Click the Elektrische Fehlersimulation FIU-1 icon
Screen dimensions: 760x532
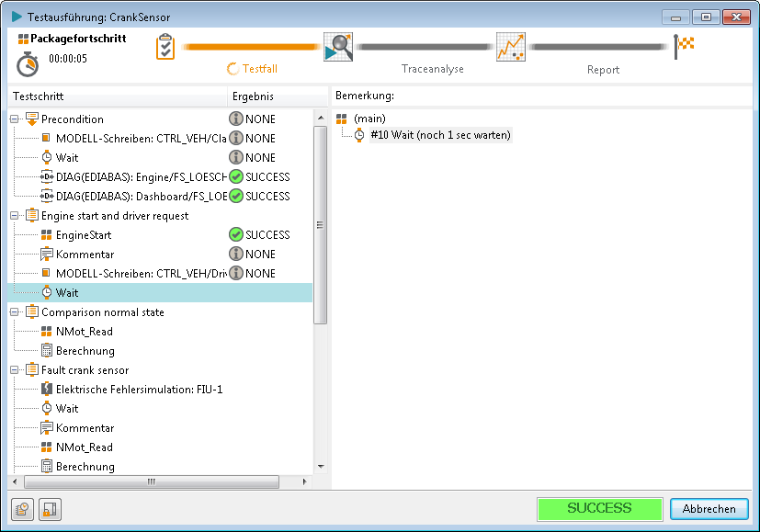point(47,389)
